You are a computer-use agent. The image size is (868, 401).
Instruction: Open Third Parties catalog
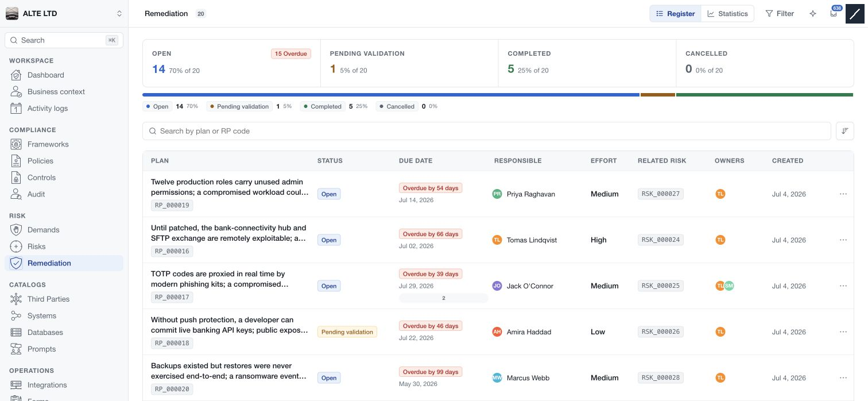point(64,299)
